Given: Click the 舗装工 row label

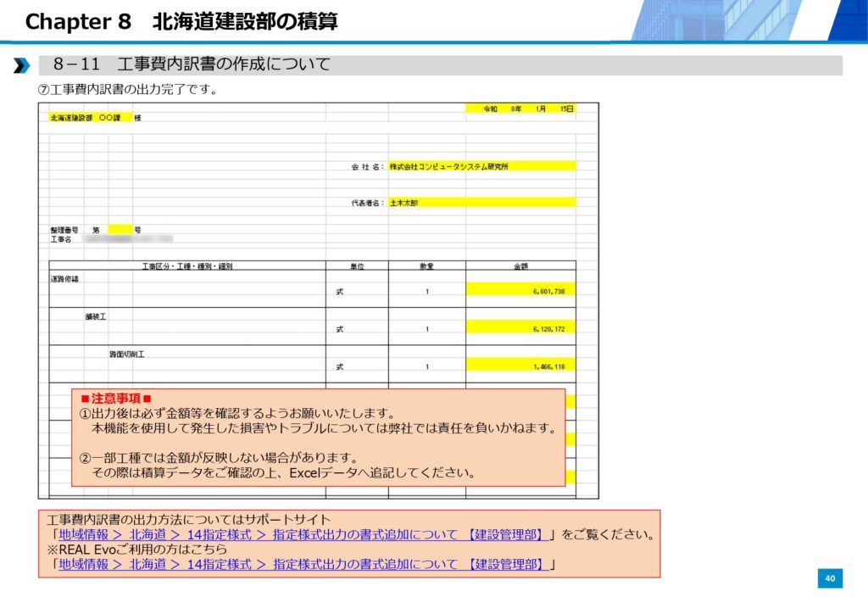Looking at the screenshot, I should [x=95, y=316].
